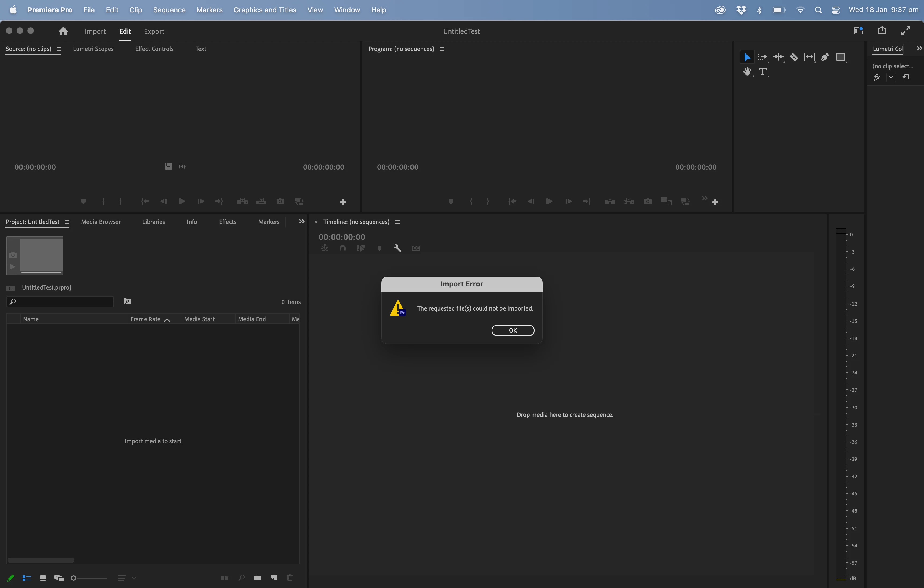924x588 pixels.
Task: Open Project: UntitledTest panel menu
Action: 67,222
